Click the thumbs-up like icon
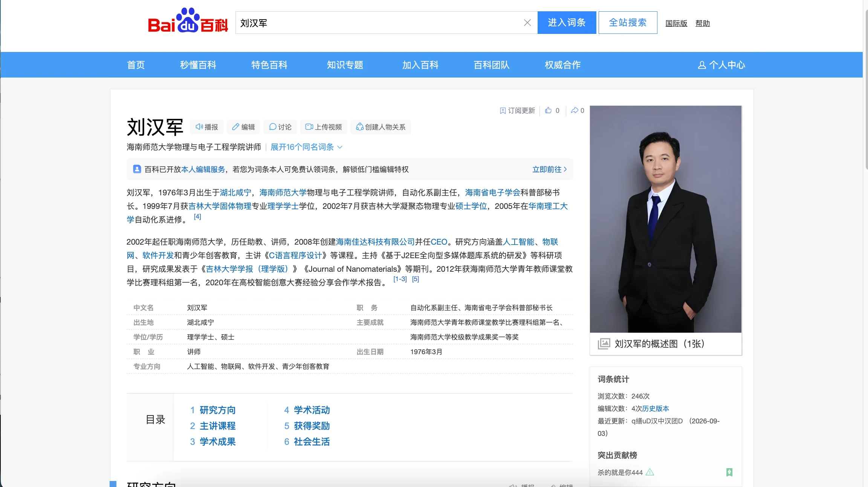 (549, 110)
